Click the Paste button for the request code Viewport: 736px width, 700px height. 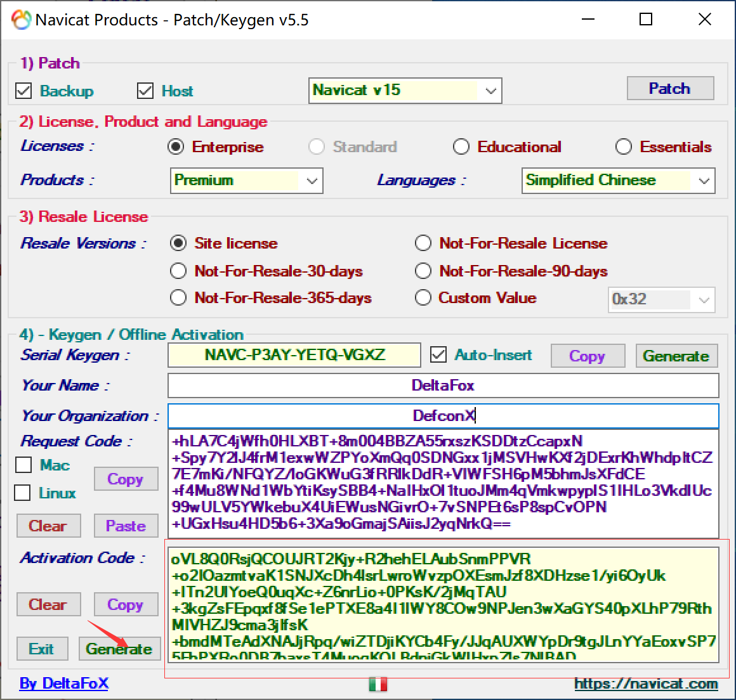[x=126, y=526]
